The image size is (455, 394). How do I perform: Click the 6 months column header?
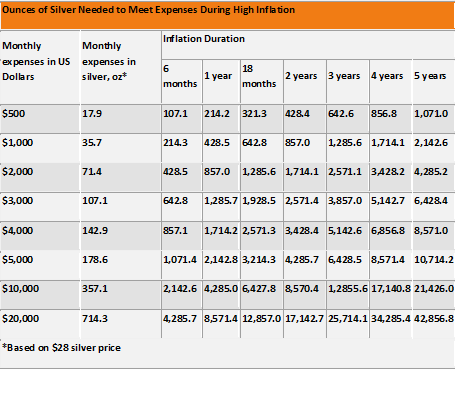click(180, 76)
